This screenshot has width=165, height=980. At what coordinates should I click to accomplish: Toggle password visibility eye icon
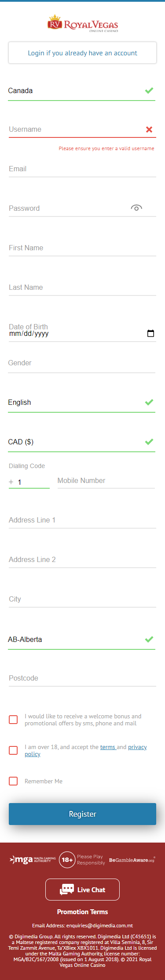[x=136, y=208]
